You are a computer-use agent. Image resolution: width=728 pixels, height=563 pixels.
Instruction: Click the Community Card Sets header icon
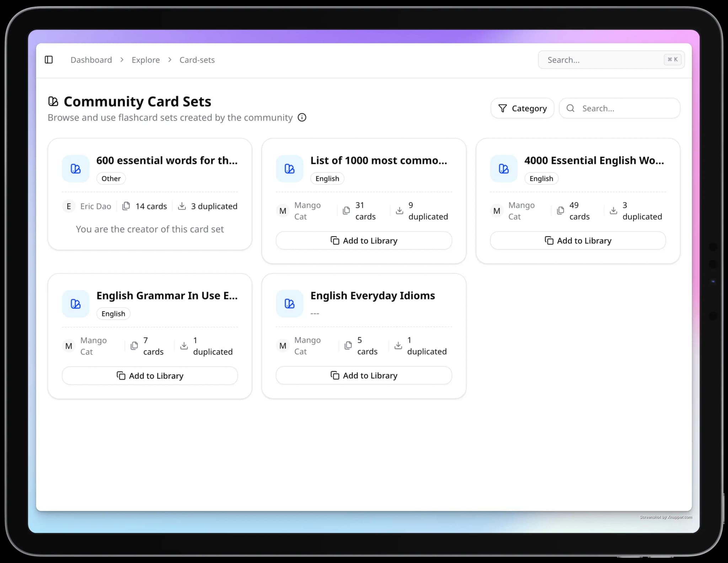pos(53,101)
